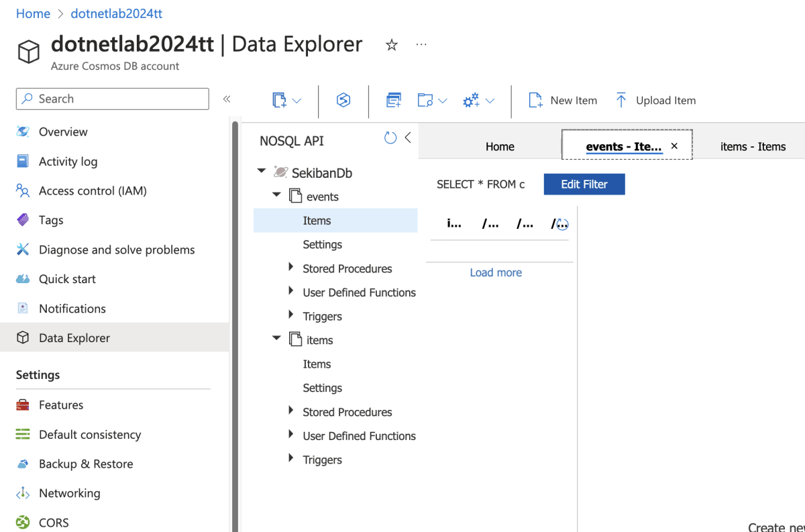Click the Load more link

coord(496,272)
